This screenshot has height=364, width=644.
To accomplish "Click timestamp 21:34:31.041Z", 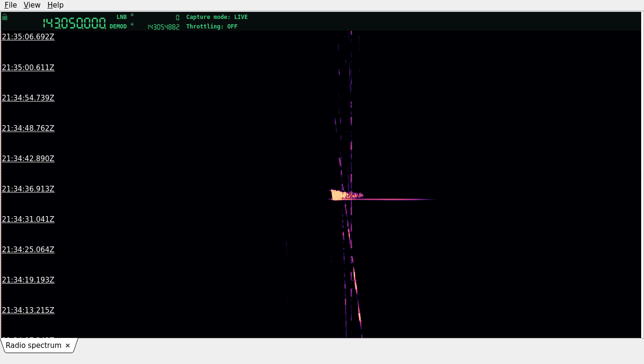I will pos(28,219).
